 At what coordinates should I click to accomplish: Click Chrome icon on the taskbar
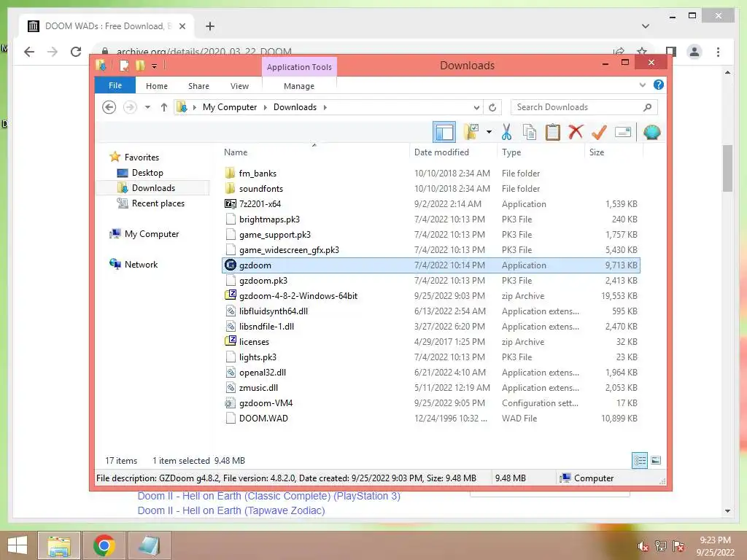pyautogui.click(x=104, y=545)
